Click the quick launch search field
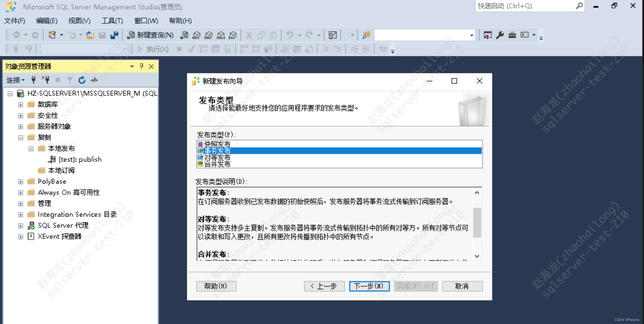The width and height of the screenshot is (644, 324). [525, 6]
